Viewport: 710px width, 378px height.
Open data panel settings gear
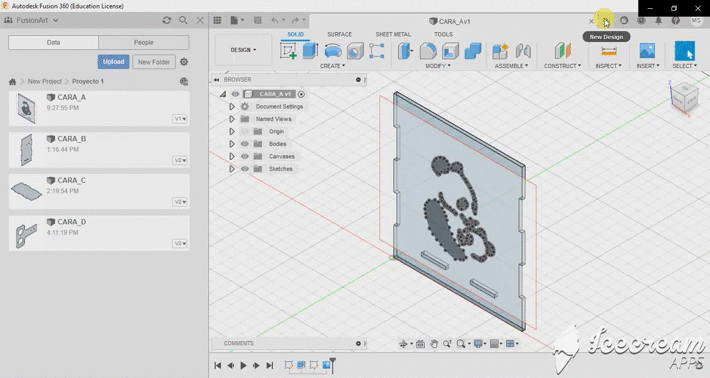pos(184,62)
